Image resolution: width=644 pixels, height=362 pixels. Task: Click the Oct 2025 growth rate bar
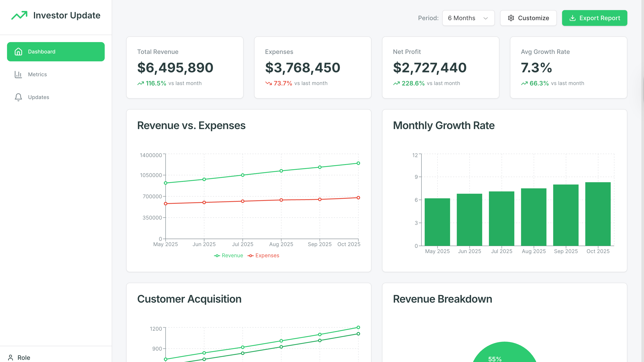tap(598, 214)
